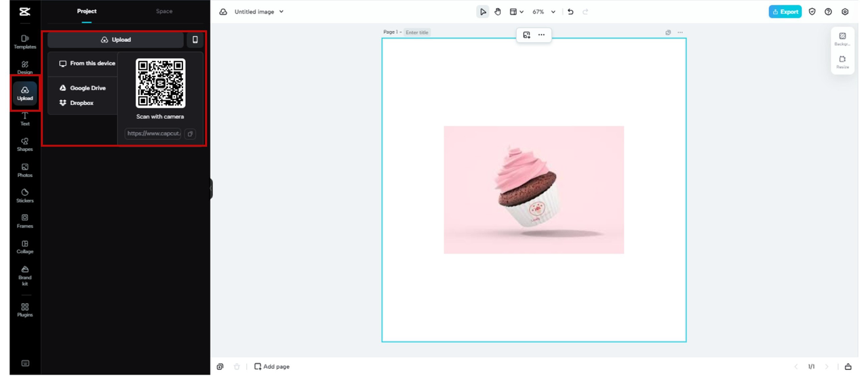Copy the capcut URL link
868x378 pixels.
click(x=191, y=133)
